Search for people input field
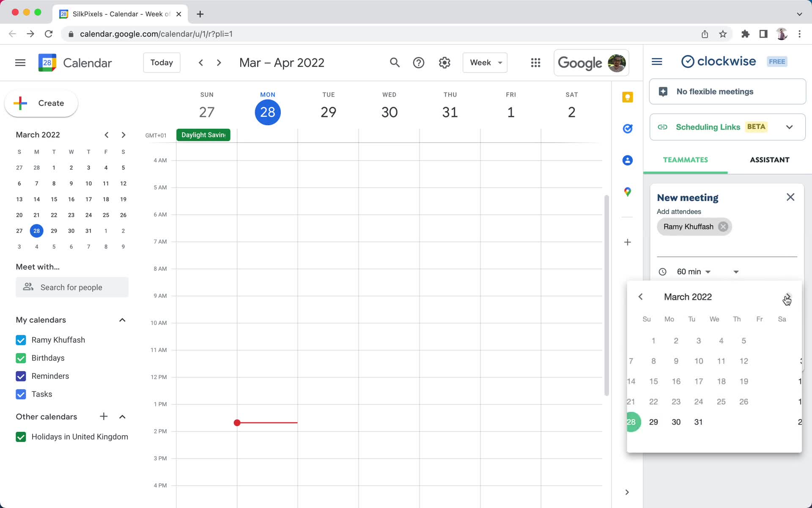 click(x=72, y=287)
